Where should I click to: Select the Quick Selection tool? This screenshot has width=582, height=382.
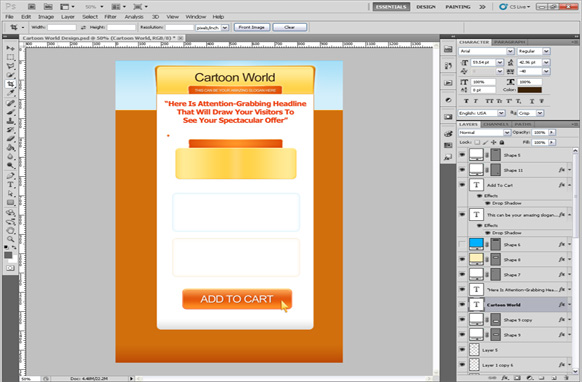click(x=10, y=75)
